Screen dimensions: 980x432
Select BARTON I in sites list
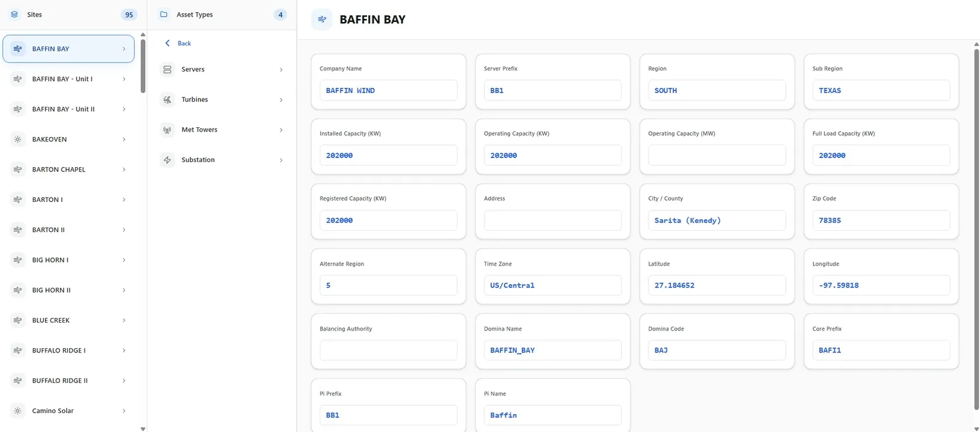[x=69, y=199]
